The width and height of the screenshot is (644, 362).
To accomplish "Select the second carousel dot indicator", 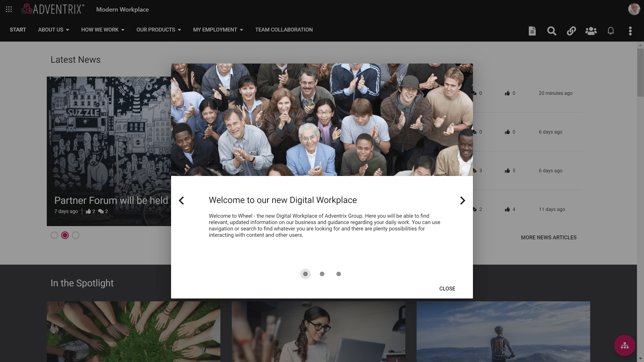I will [322, 274].
